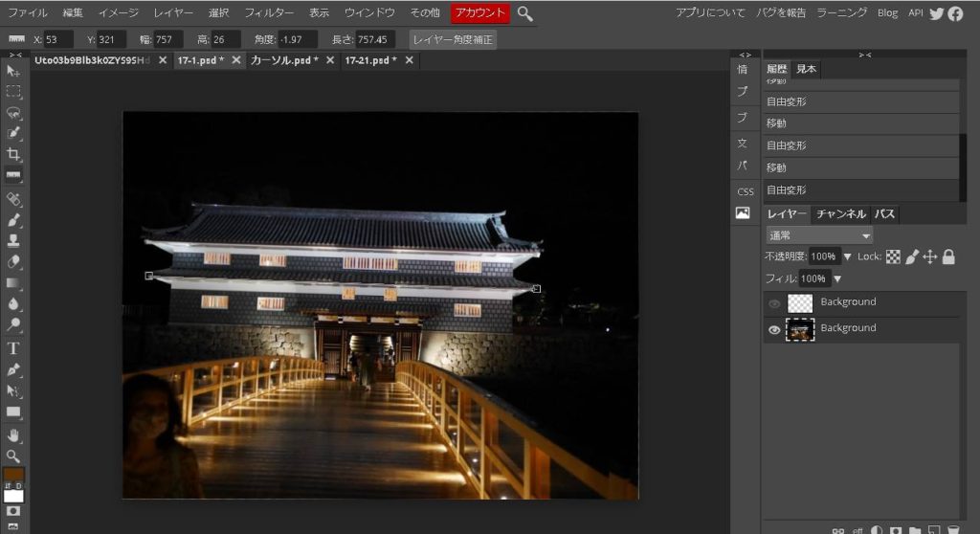Click the レイヤー角度補正 button
This screenshot has width=980, height=534.
coord(453,40)
